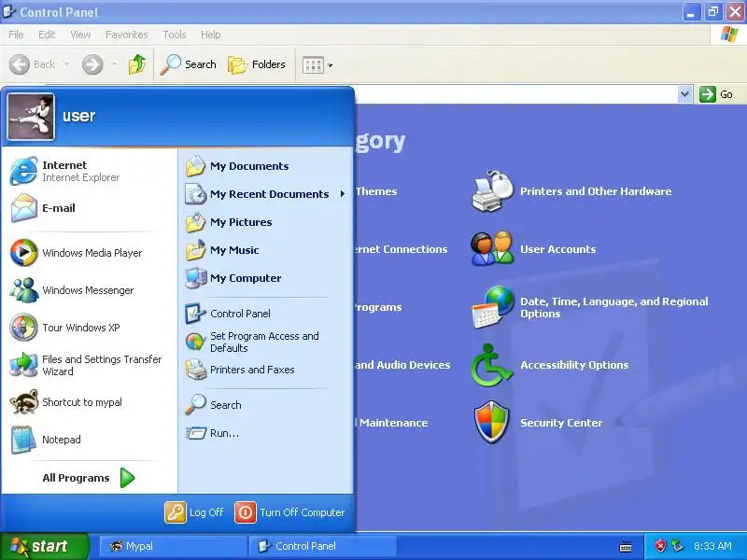Image resolution: width=747 pixels, height=560 pixels.
Task: Open My Pictures folder
Action: [265, 222]
